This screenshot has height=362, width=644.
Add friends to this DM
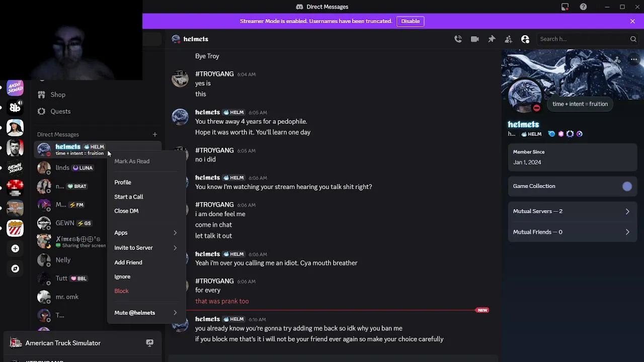[x=508, y=39]
